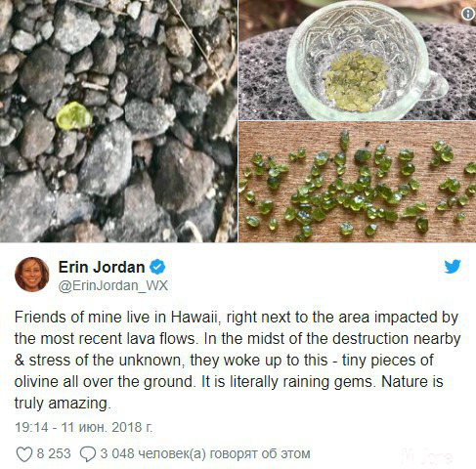Open the '3 048 человек(а) говорят об этом' link
The height and width of the screenshot is (469, 476).
point(205,453)
